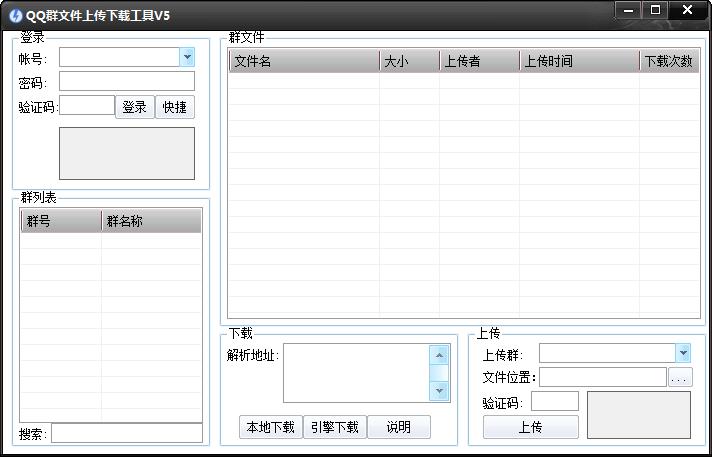The height and width of the screenshot is (457, 712).
Task: Click the QQ app icon in title bar
Action: [x=14, y=15]
